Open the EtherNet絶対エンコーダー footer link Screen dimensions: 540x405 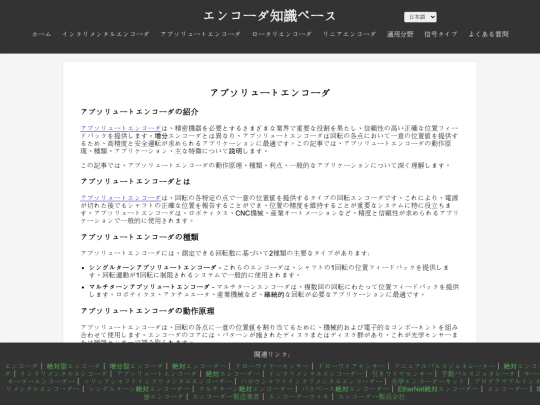[438, 389]
